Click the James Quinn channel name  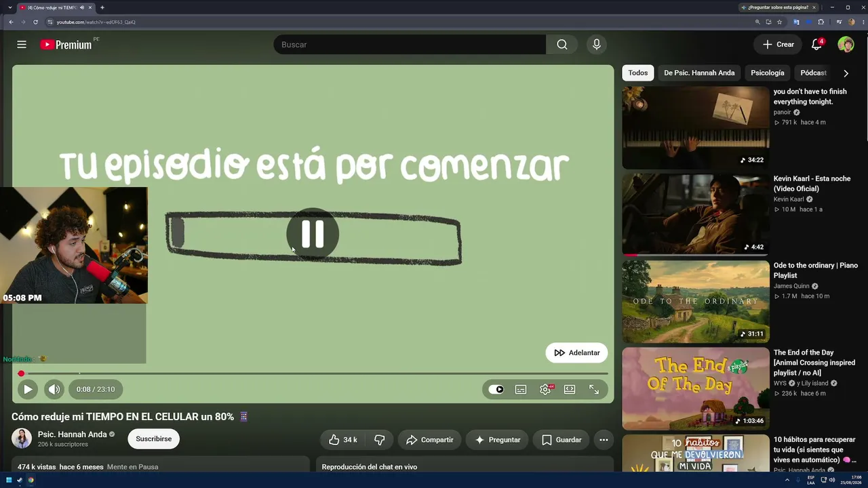click(x=791, y=286)
